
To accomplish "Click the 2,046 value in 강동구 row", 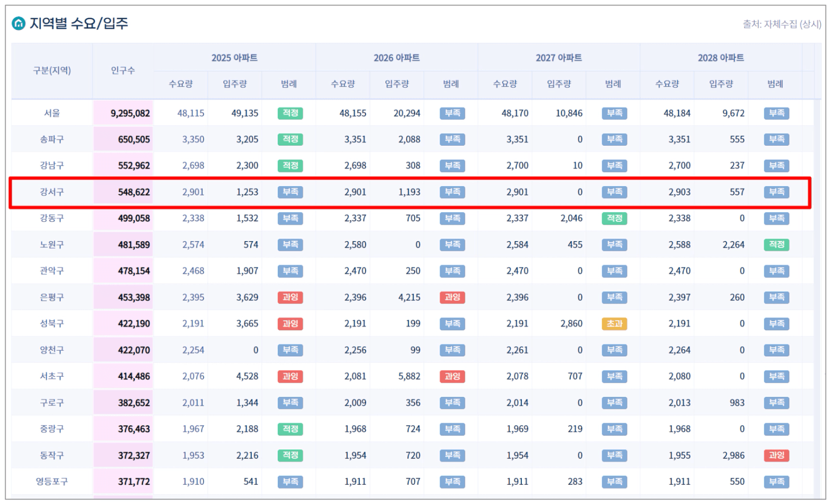I will coord(571,218).
